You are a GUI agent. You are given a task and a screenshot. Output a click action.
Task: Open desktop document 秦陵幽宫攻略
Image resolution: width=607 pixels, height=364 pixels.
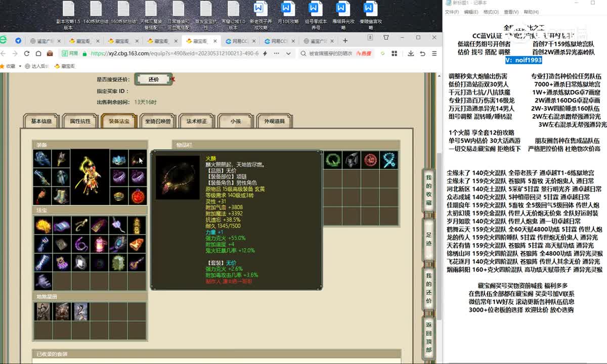(x=369, y=15)
